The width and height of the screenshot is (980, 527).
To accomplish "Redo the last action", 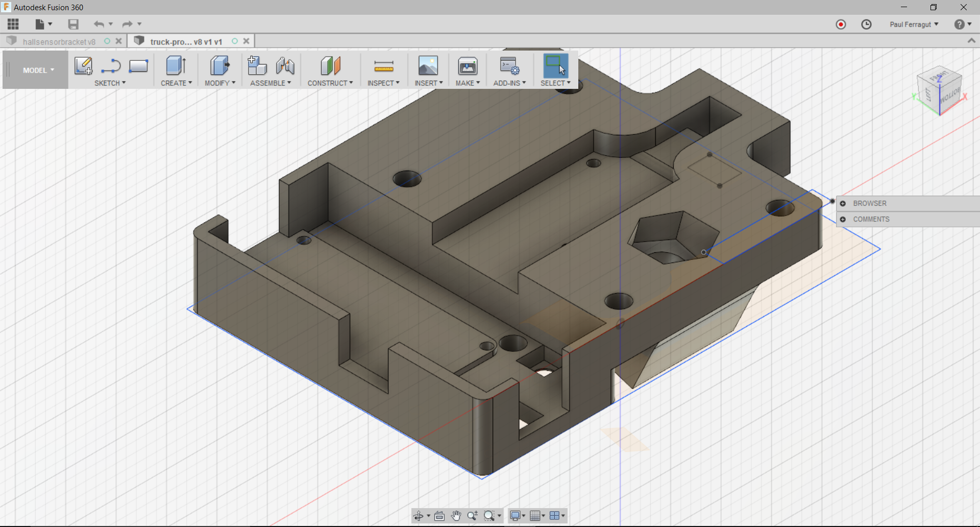I will pyautogui.click(x=127, y=24).
